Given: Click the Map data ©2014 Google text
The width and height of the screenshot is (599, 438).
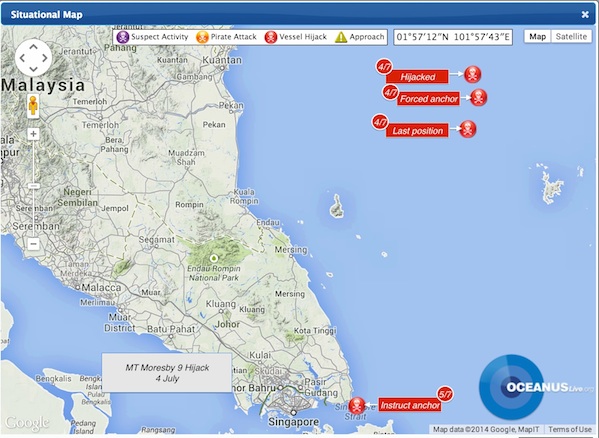Looking at the screenshot, I should 486,429.
